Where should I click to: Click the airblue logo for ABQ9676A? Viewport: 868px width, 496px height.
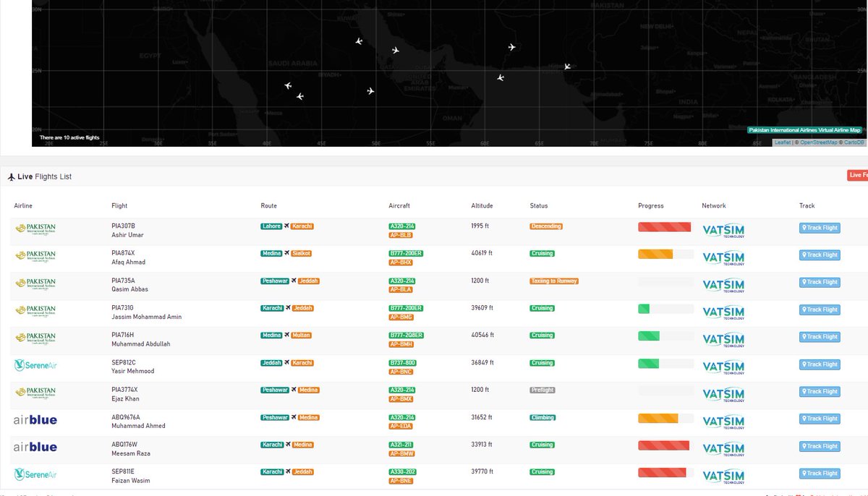[x=35, y=420]
